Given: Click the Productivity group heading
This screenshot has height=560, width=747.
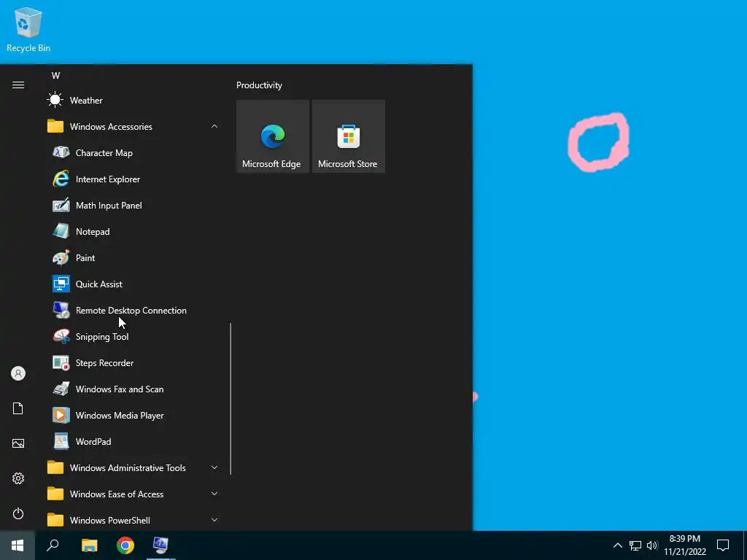Looking at the screenshot, I should 259,85.
